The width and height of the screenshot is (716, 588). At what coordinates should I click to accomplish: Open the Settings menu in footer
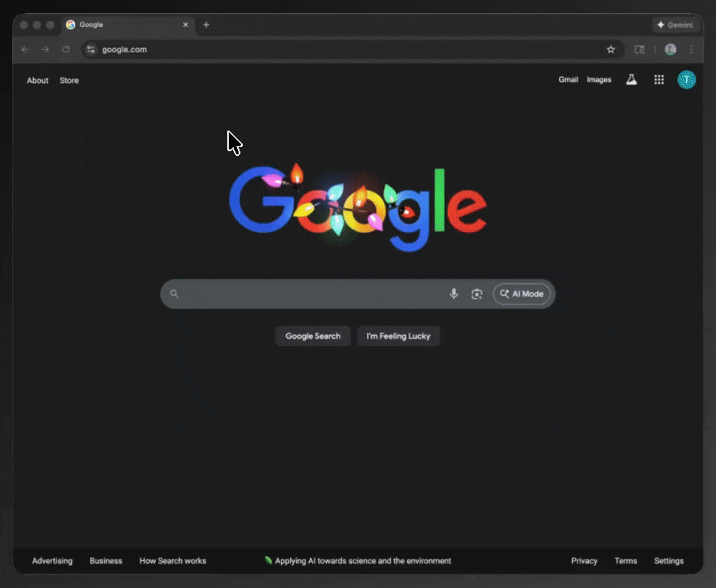point(668,561)
